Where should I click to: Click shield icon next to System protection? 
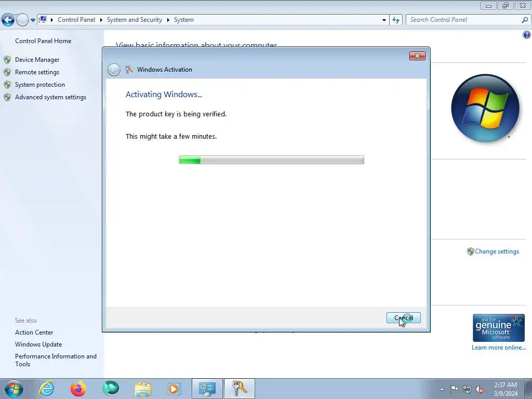(7, 85)
